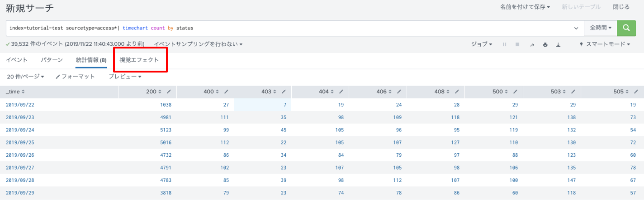
Task: Click date 2019/09/23 in _time column
Action: [x=19, y=117]
